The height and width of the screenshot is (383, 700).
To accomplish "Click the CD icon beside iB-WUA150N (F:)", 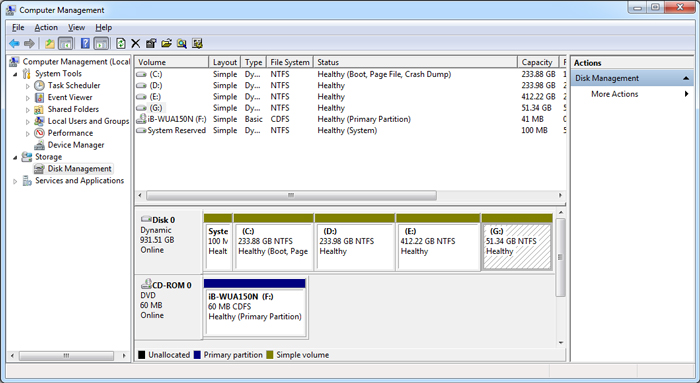I will click(141, 119).
